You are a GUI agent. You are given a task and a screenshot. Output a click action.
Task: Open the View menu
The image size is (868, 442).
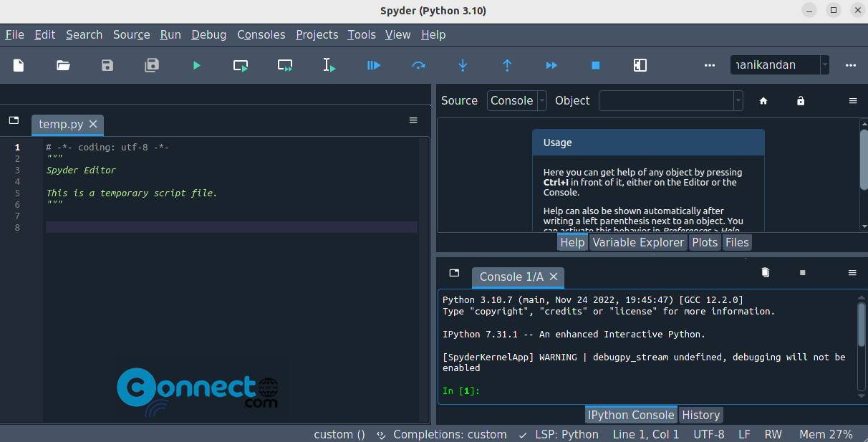coord(397,34)
